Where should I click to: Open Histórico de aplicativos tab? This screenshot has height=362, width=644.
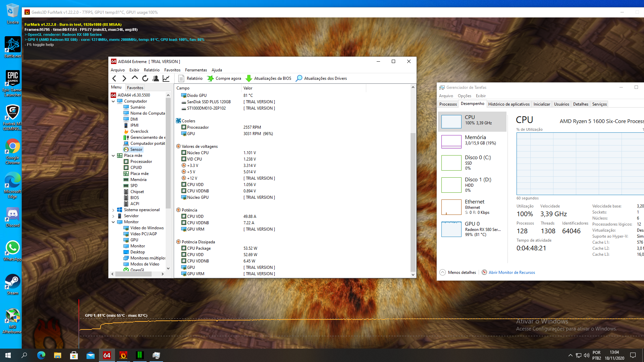[509, 104]
